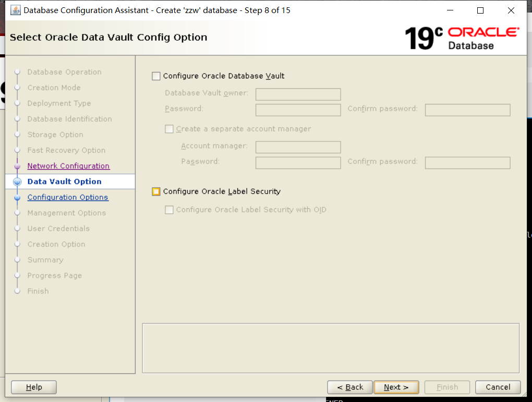
Task: Enable Configure Oracle Database Vault
Action: pos(155,76)
